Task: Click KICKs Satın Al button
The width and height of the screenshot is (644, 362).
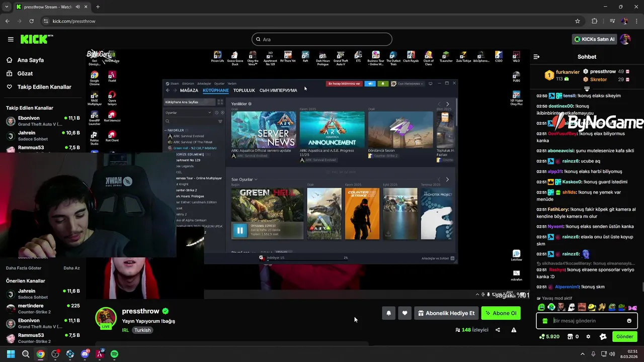Action: [594, 39]
